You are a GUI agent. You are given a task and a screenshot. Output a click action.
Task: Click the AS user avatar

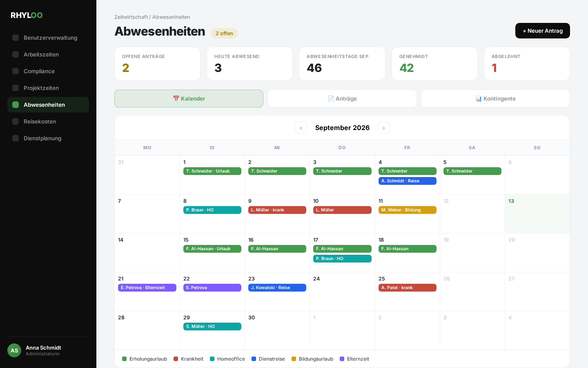point(14,350)
